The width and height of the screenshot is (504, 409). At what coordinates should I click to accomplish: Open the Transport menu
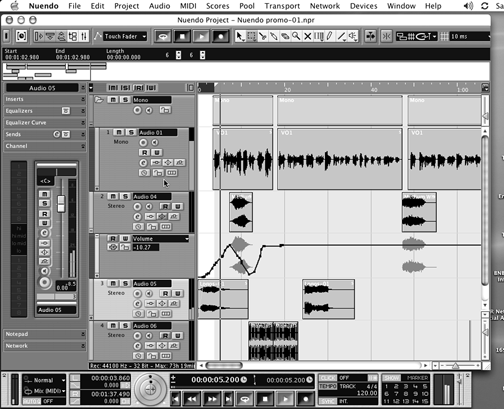pyautogui.click(x=282, y=6)
